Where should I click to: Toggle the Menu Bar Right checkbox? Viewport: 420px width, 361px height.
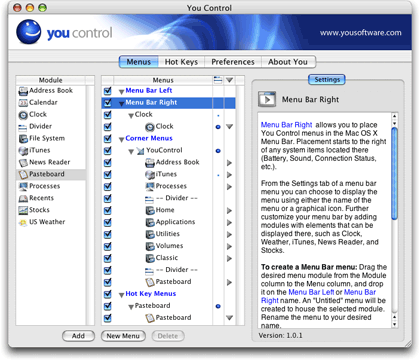107,103
